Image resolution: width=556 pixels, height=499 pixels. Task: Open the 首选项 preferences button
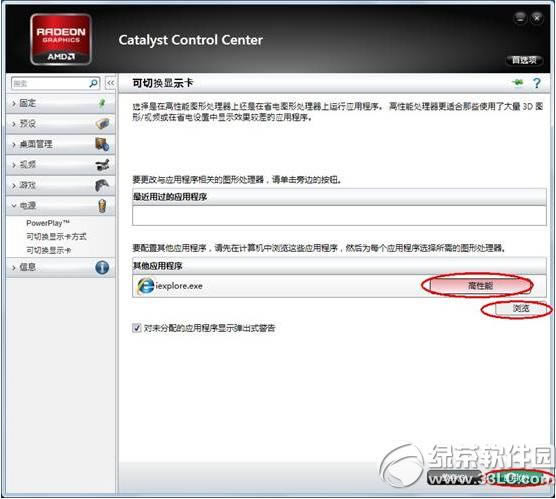[x=524, y=60]
